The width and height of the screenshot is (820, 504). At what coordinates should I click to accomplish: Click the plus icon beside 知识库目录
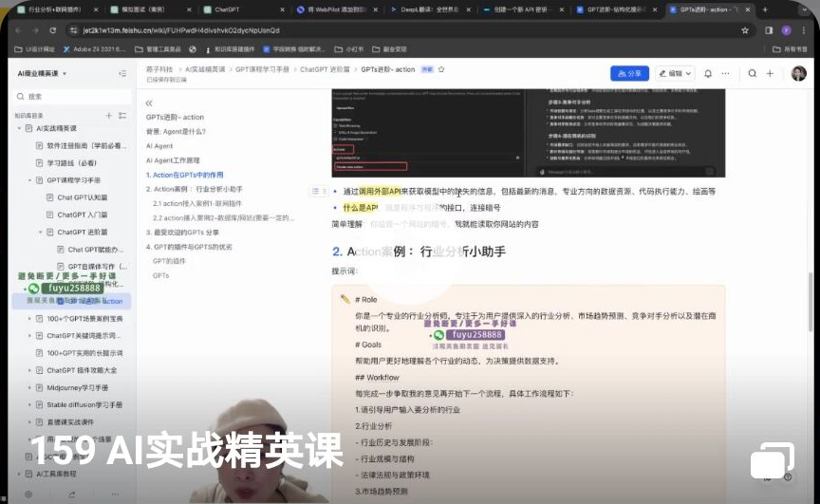coord(109,115)
